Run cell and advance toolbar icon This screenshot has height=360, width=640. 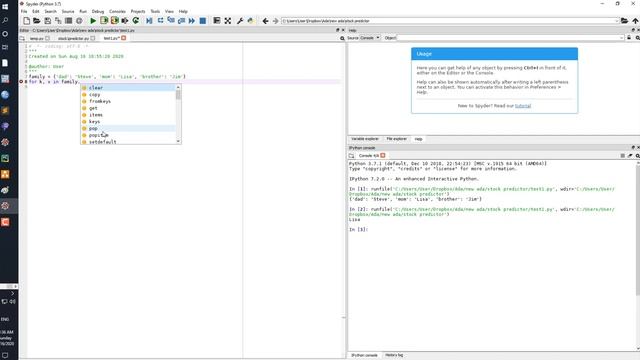coord(115,21)
